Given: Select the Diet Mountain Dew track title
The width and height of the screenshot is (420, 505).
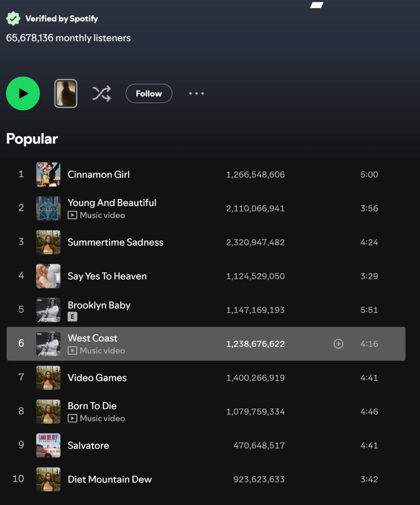Looking at the screenshot, I should click(x=110, y=479).
